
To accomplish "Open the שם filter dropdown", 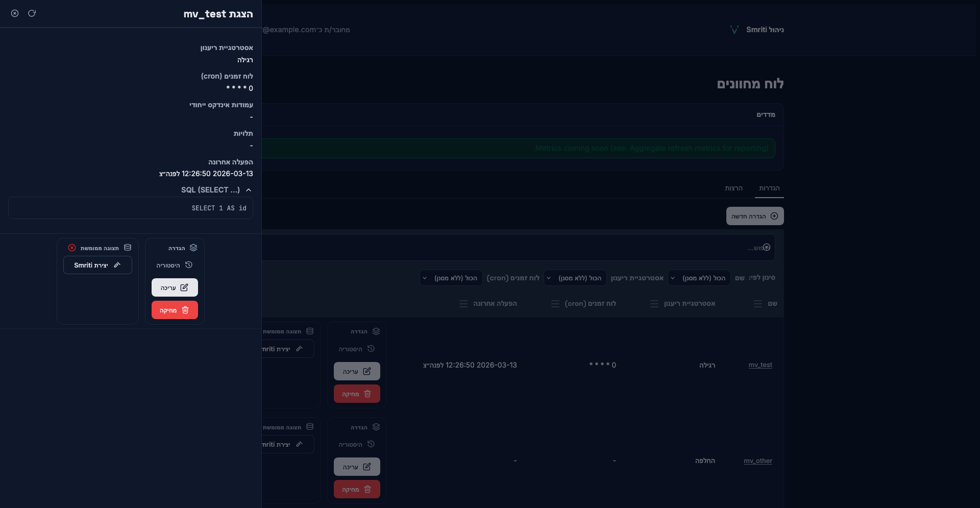I will tap(699, 278).
